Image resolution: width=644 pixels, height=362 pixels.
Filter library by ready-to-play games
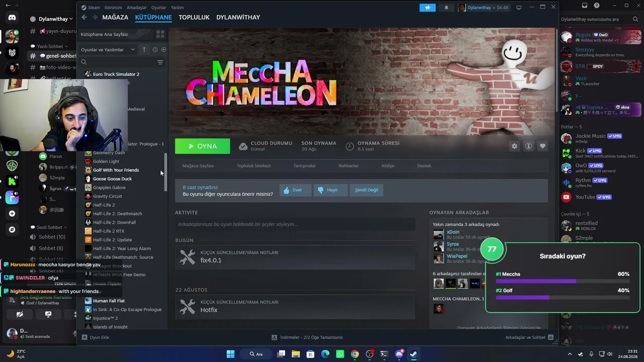point(164,49)
